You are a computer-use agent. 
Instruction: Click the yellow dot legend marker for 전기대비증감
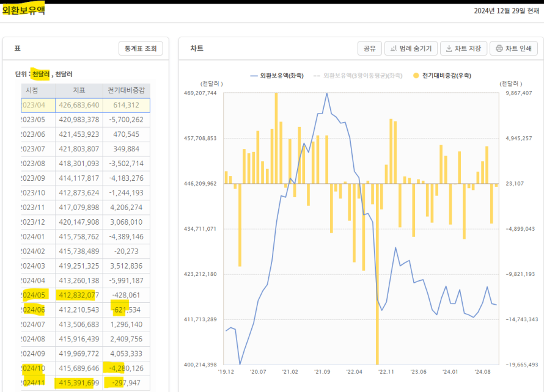click(x=416, y=76)
